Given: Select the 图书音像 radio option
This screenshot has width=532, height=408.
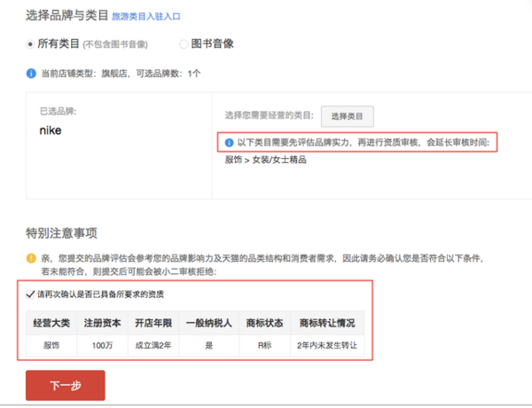Looking at the screenshot, I should [184, 44].
